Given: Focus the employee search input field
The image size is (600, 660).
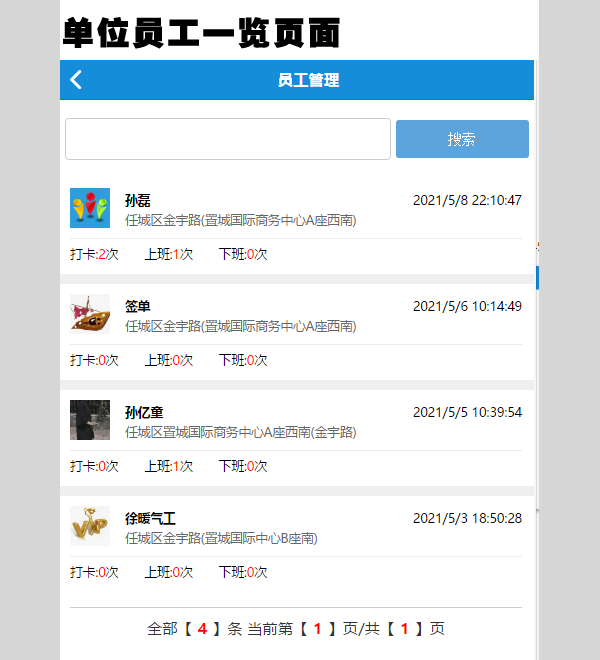Looking at the screenshot, I should pos(227,139).
